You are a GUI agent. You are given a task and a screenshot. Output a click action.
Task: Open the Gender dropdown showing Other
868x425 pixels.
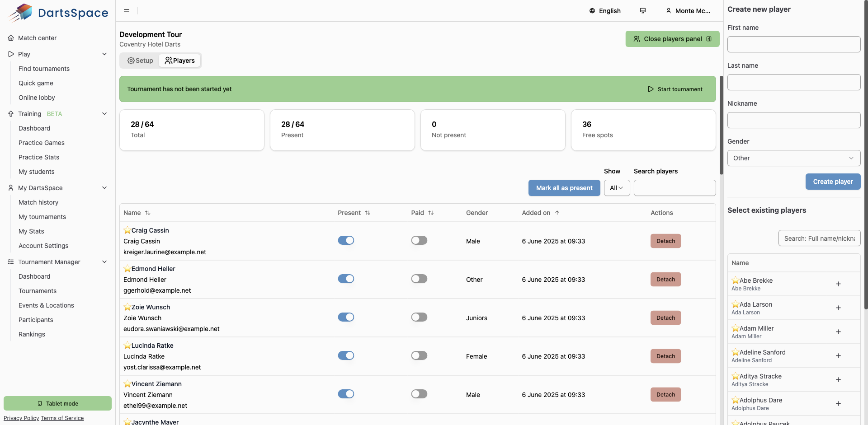point(793,158)
